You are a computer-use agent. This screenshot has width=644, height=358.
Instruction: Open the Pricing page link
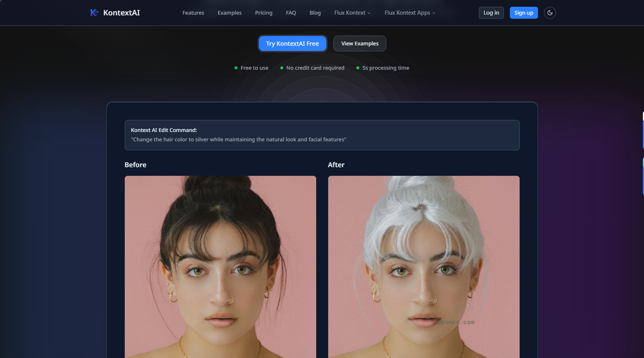[x=264, y=13]
